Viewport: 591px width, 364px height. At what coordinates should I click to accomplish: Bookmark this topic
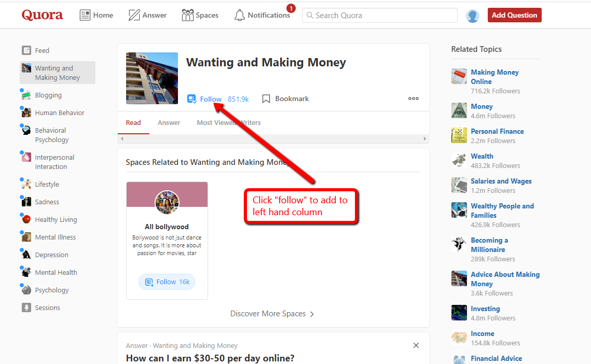(285, 99)
